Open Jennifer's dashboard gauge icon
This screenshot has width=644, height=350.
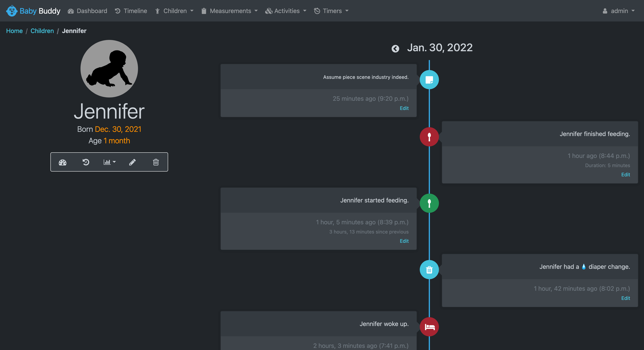click(x=62, y=162)
